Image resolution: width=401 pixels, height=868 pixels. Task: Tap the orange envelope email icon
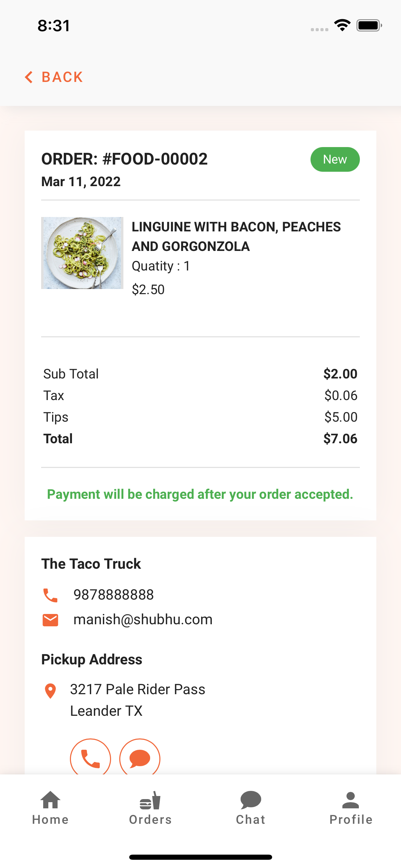[x=50, y=620]
